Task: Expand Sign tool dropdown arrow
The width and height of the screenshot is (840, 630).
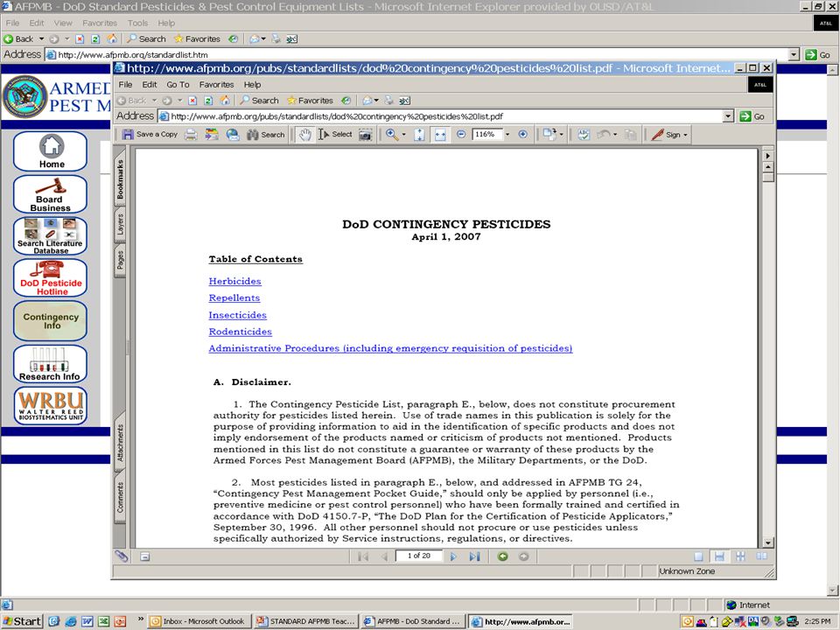Action: point(685,135)
